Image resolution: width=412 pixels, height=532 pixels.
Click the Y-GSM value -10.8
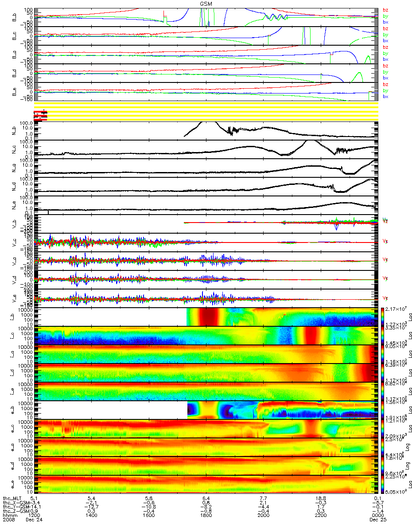(x=149, y=507)
